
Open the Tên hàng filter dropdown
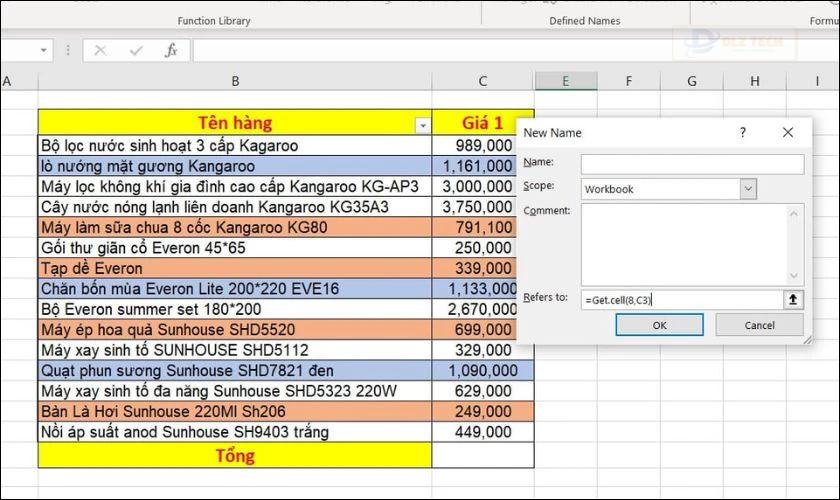(x=423, y=125)
